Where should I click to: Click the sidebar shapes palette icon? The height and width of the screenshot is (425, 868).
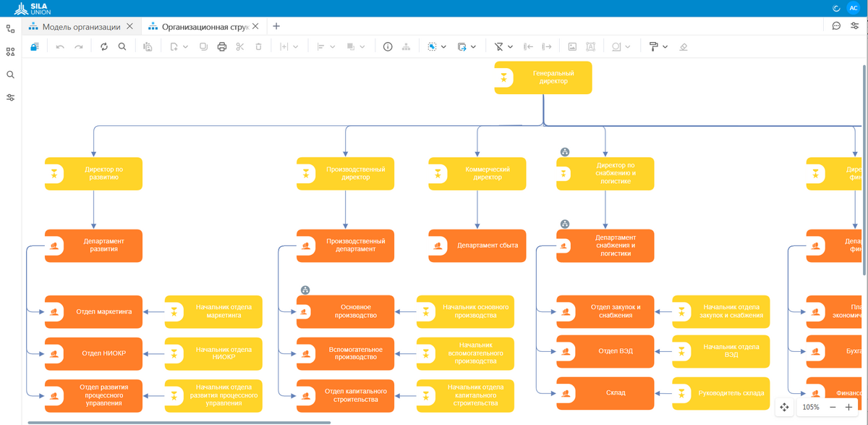tap(10, 52)
